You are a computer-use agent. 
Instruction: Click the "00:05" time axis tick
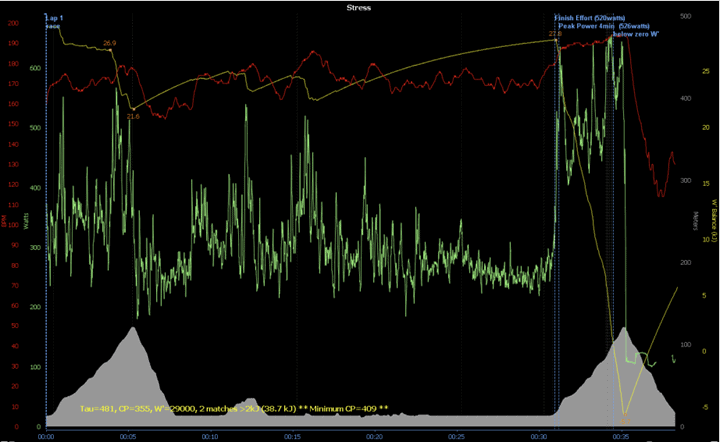[128, 436]
